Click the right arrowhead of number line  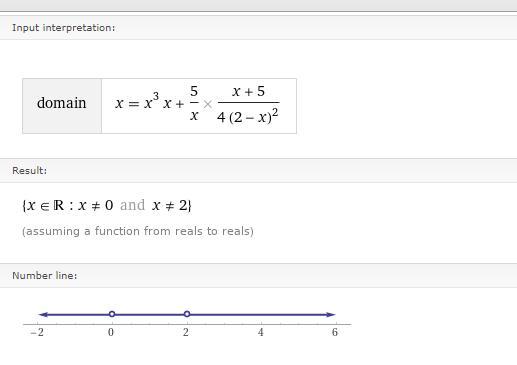click(x=330, y=314)
